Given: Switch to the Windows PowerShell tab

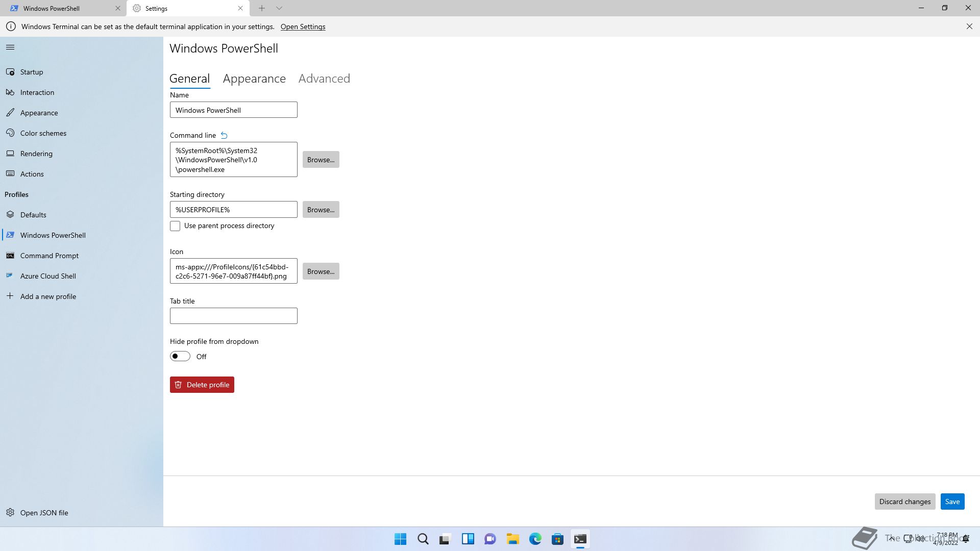Looking at the screenshot, I should [65, 8].
